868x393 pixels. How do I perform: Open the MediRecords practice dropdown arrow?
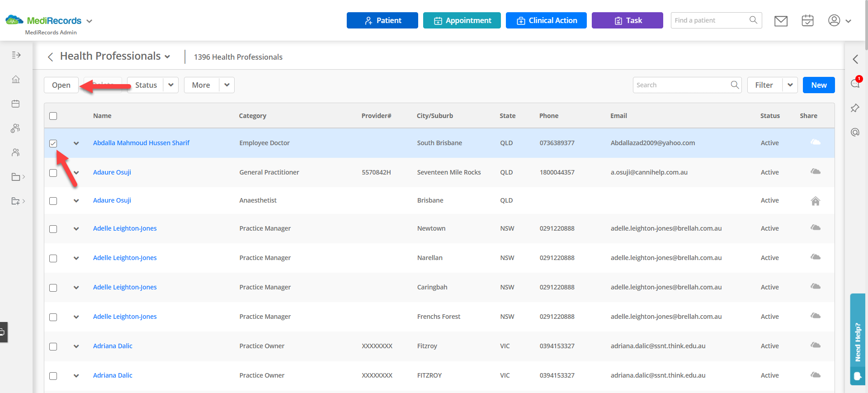(90, 21)
